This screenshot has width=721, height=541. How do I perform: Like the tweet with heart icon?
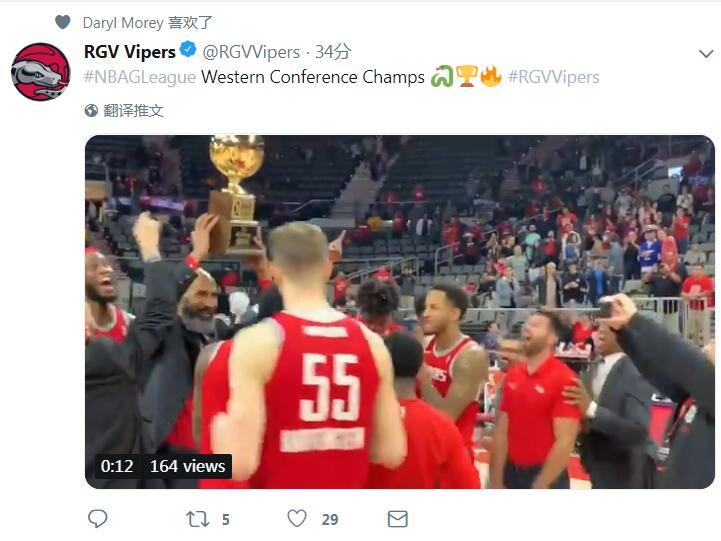pos(297,518)
